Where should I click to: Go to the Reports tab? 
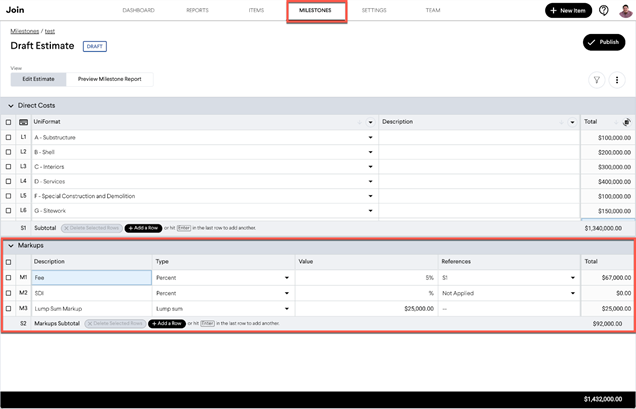pyautogui.click(x=198, y=11)
